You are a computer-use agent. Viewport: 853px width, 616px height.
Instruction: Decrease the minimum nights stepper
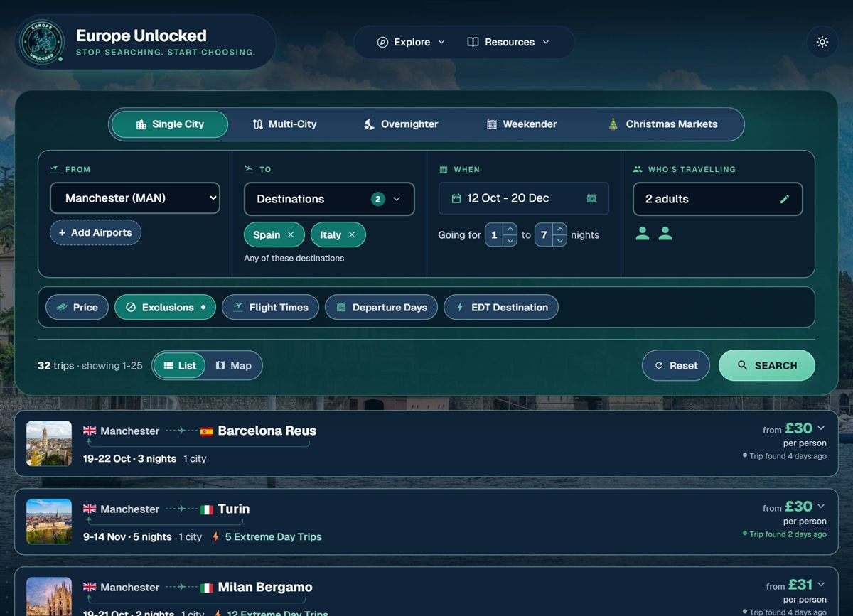pyautogui.click(x=510, y=241)
